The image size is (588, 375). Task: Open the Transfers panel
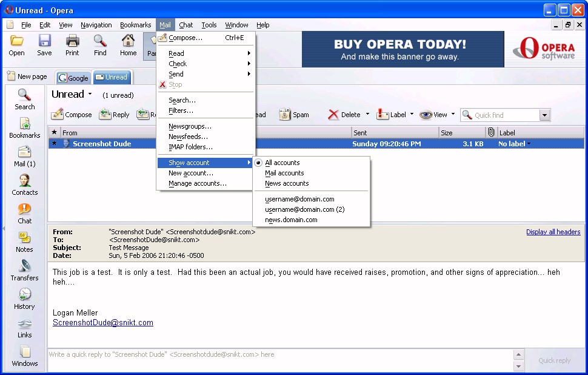coord(25,270)
